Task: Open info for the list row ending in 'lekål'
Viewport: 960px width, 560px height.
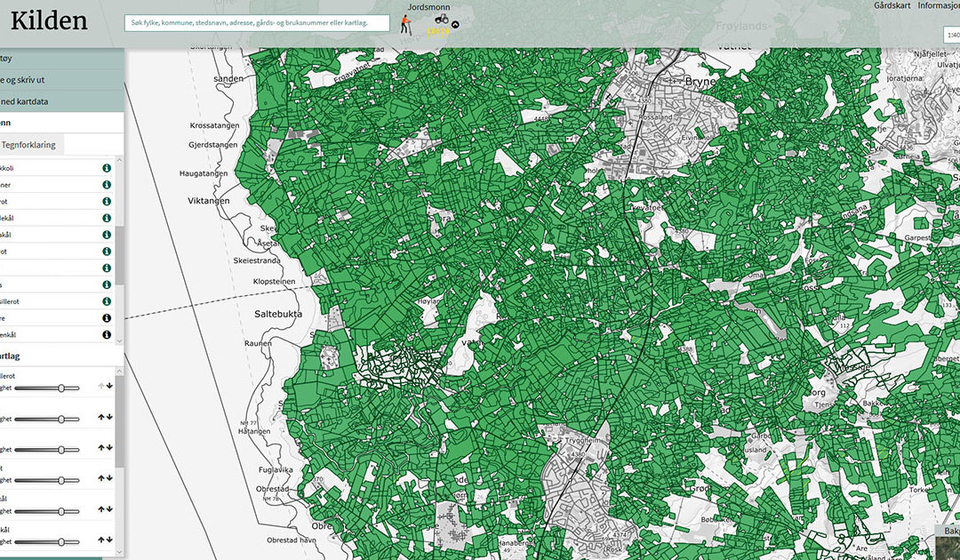Action: (107, 218)
